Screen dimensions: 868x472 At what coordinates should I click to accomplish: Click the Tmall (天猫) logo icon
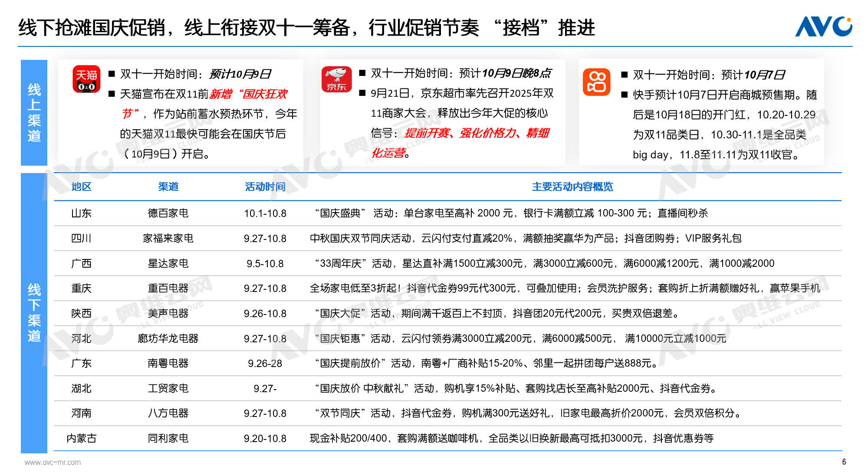point(86,79)
